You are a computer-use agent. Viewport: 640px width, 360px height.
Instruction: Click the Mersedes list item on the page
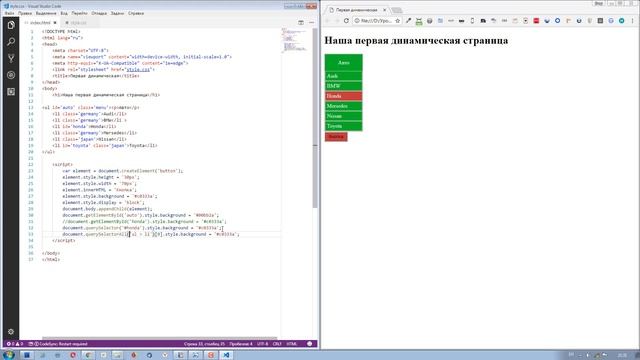coord(343,106)
